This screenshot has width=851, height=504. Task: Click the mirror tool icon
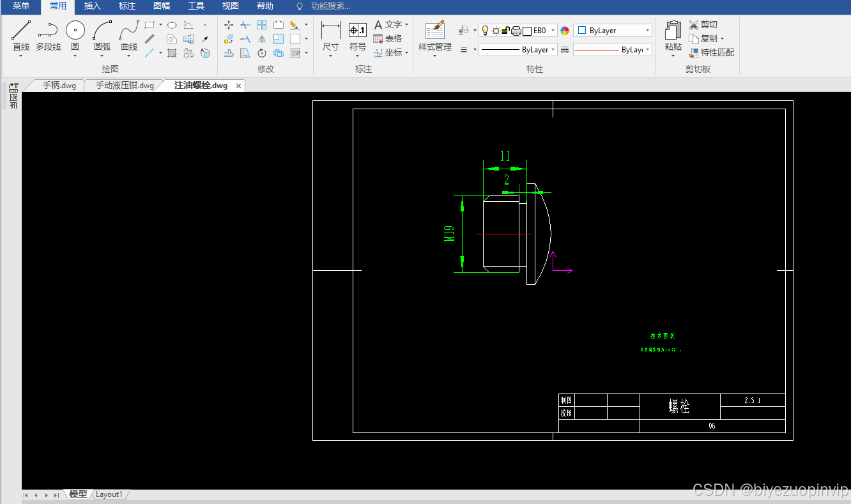(262, 39)
